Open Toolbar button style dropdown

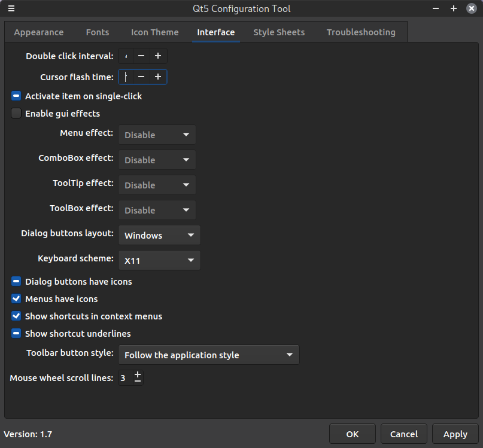point(208,355)
